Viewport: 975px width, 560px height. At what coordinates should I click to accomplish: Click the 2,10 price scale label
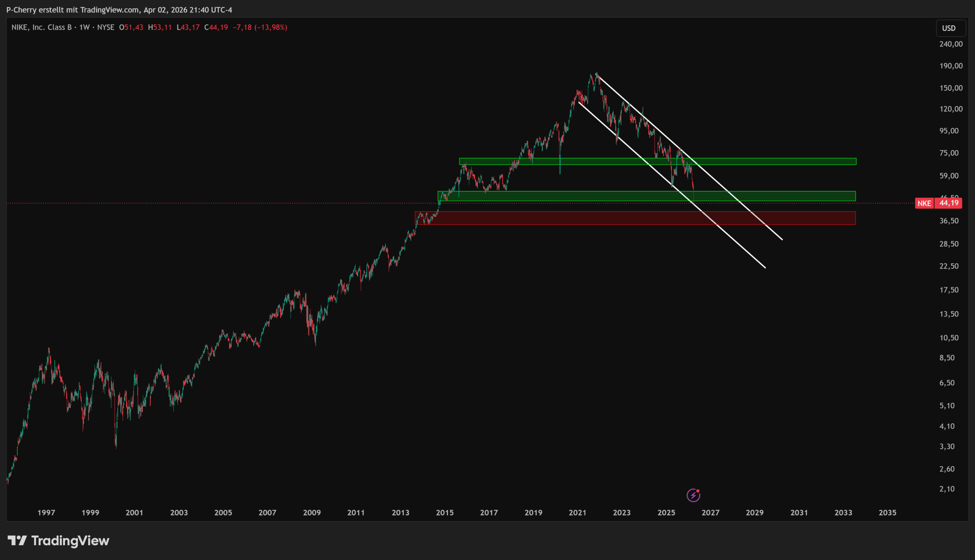[x=947, y=489]
